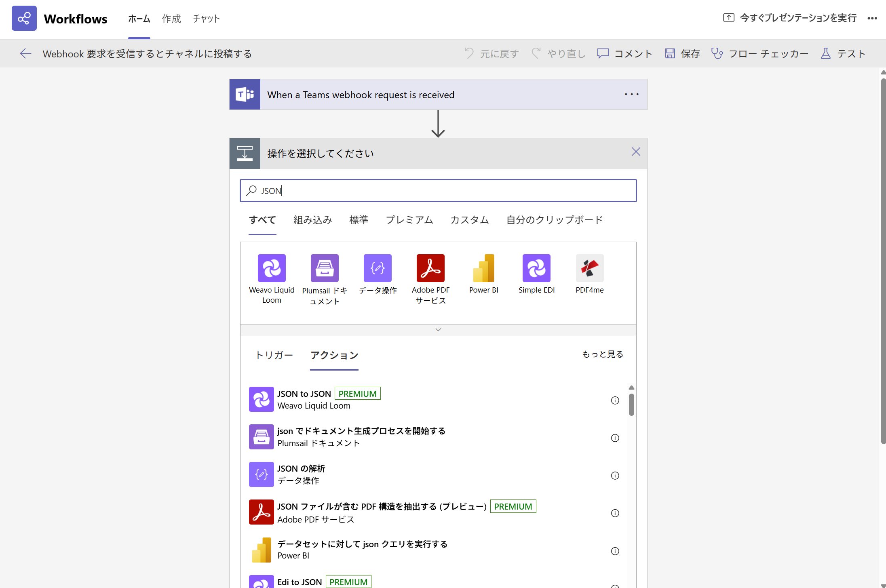Select the Adobe PDF サービス connector icon
The width and height of the screenshot is (886, 588).
click(x=430, y=268)
